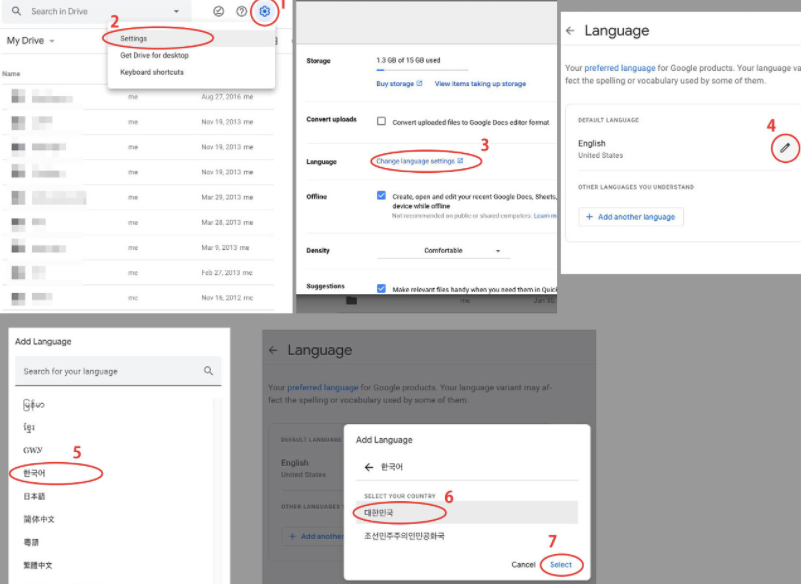The height and width of the screenshot is (584, 801).
Task: Click Select in Add Language dialog
Action: click(x=561, y=565)
